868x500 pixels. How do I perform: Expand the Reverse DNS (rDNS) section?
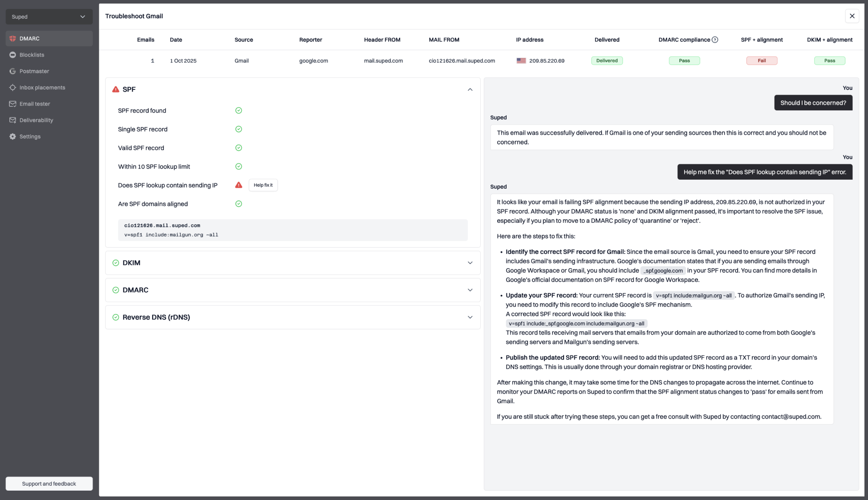point(470,317)
